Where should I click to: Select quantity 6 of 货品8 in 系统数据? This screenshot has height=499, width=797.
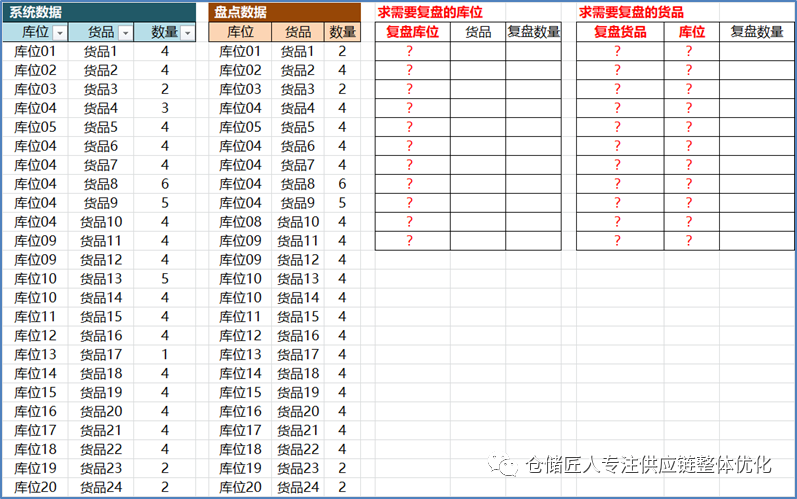165,184
